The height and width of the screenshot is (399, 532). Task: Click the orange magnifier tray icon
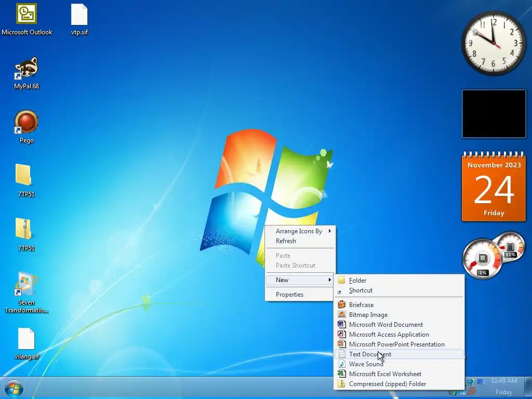tap(471, 391)
